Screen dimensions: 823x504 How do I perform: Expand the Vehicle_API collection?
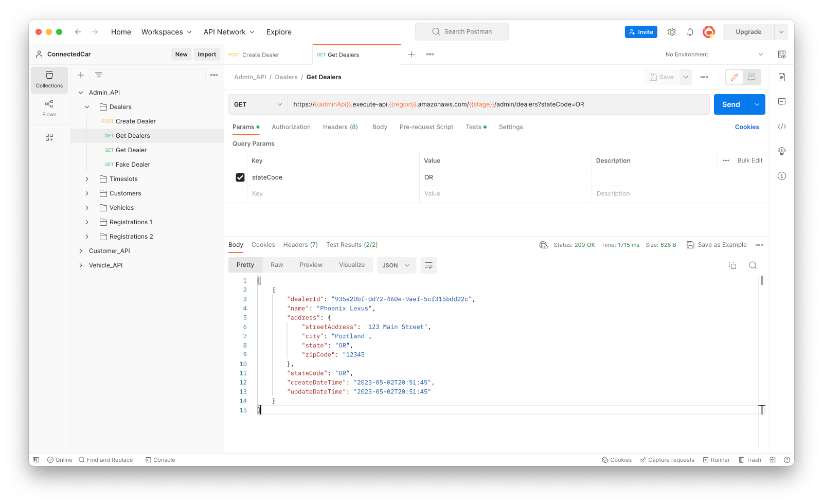coord(81,265)
